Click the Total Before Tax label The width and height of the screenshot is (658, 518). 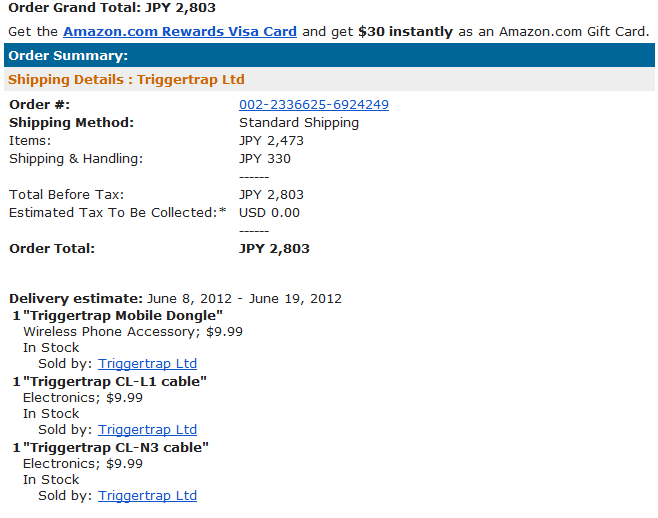click(x=67, y=195)
